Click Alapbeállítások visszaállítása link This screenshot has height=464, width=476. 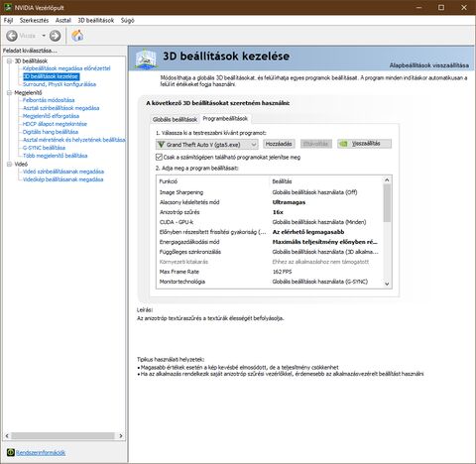[428, 65]
